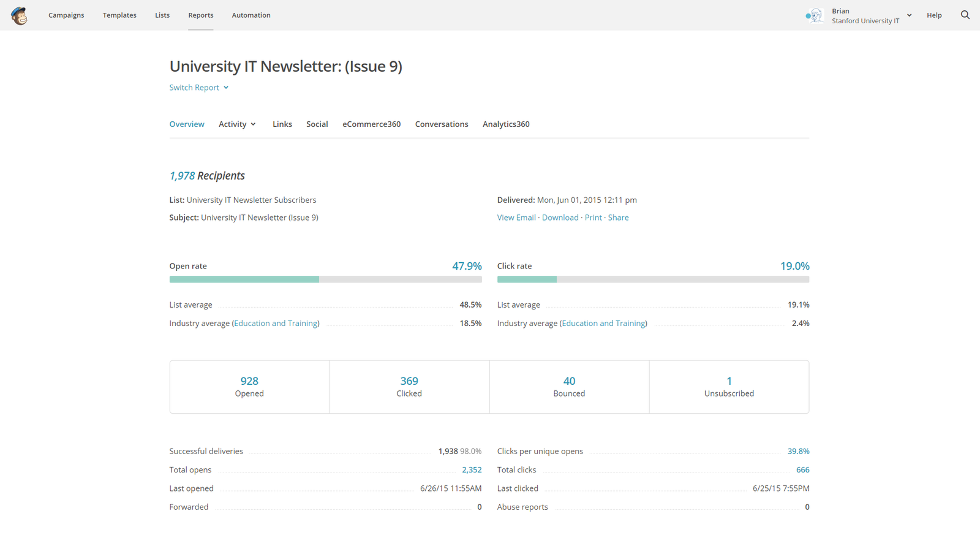This screenshot has height=535, width=980.
Task: Click the Print link
Action: tap(593, 218)
